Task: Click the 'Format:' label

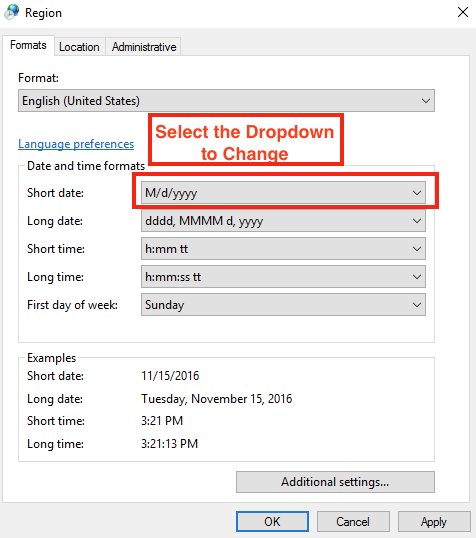Action: point(38,78)
